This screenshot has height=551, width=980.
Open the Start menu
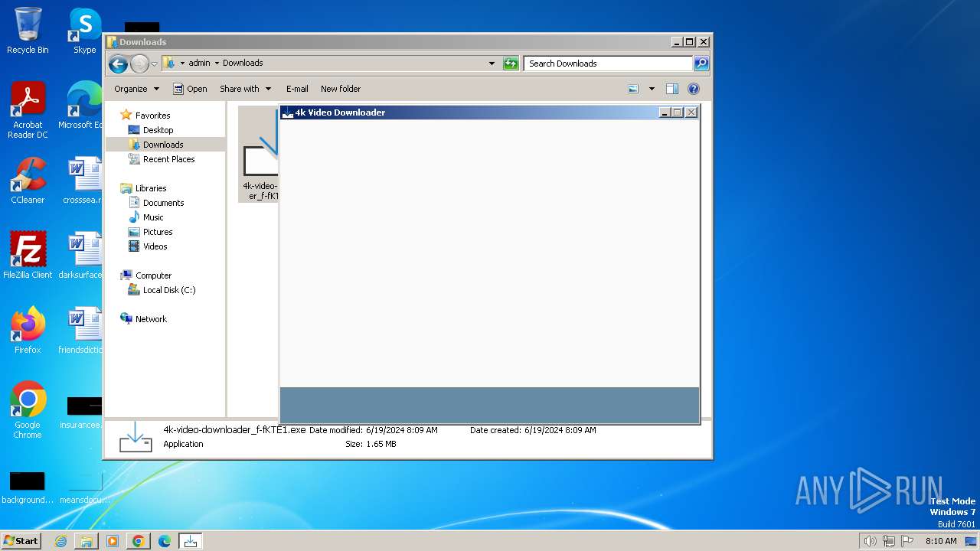(x=21, y=541)
